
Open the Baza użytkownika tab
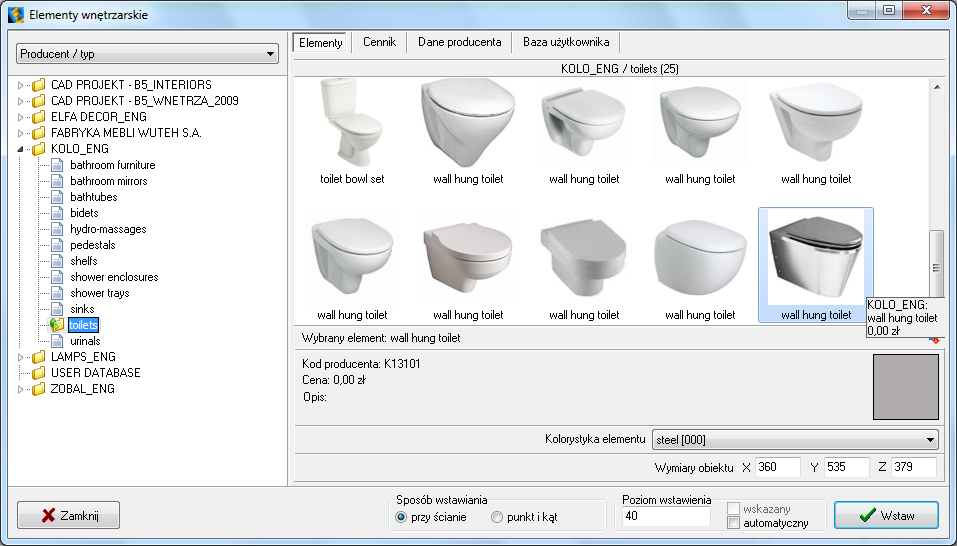pyautogui.click(x=566, y=42)
